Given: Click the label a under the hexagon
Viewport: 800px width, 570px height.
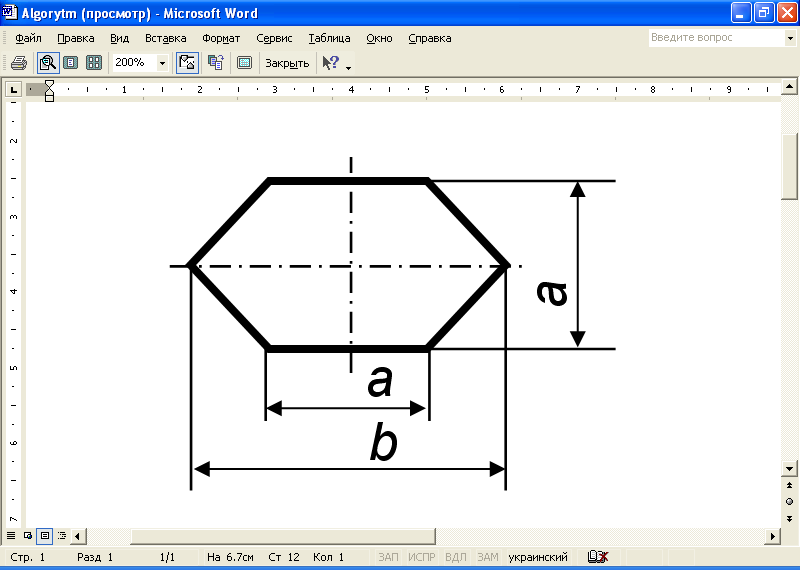Looking at the screenshot, I should point(381,381).
